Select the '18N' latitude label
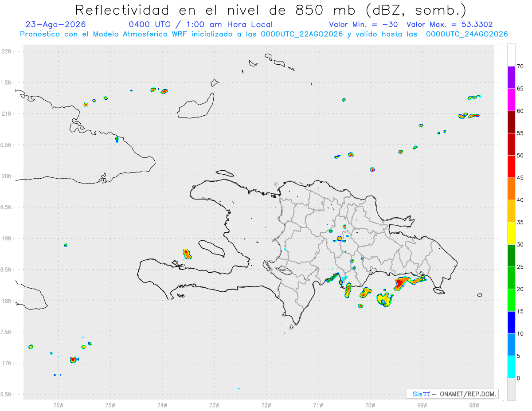The width and height of the screenshot is (532, 411). click(8, 301)
